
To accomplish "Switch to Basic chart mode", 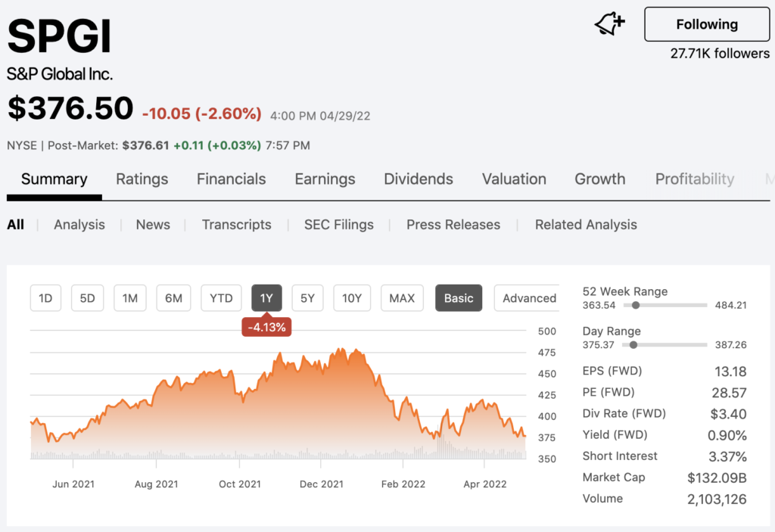I will pos(459,298).
